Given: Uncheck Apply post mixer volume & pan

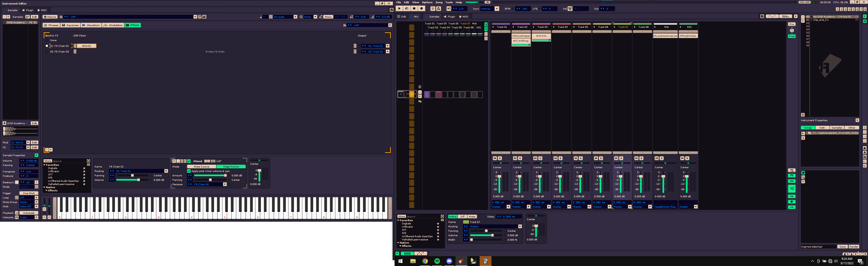Looking at the screenshot, I should pos(189,171).
